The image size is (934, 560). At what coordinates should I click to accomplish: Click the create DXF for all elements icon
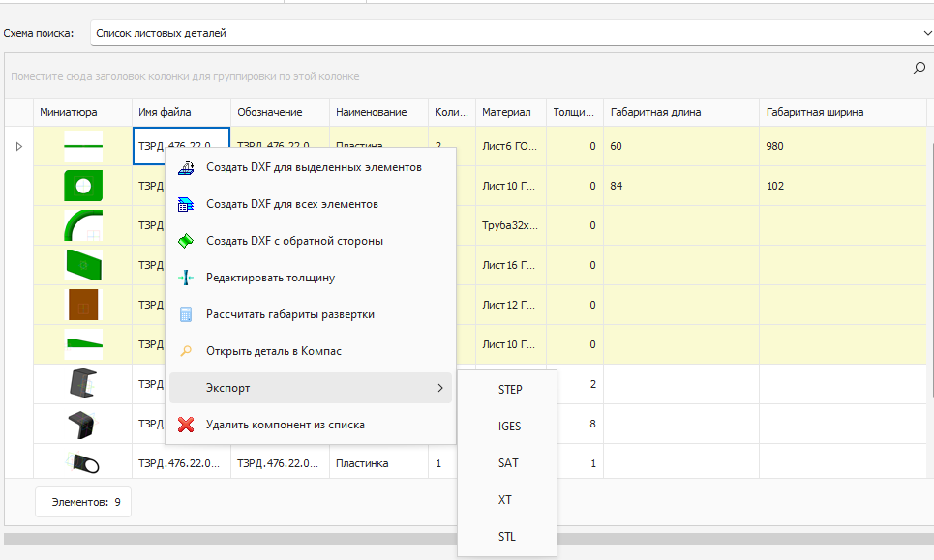click(x=187, y=204)
